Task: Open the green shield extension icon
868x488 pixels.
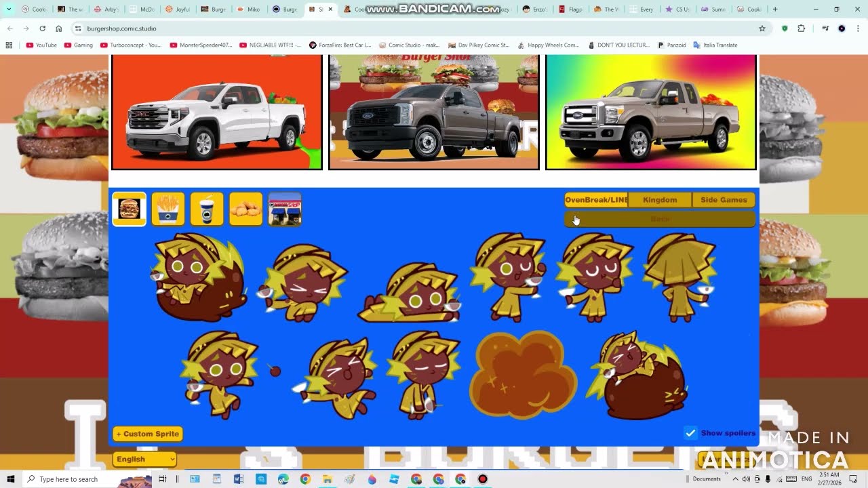Action: click(x=785, y=28)
